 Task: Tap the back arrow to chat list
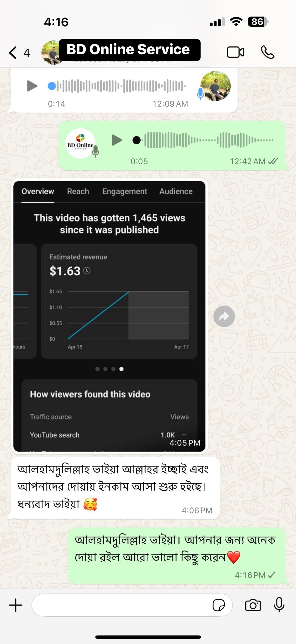(x=13, y=52)
